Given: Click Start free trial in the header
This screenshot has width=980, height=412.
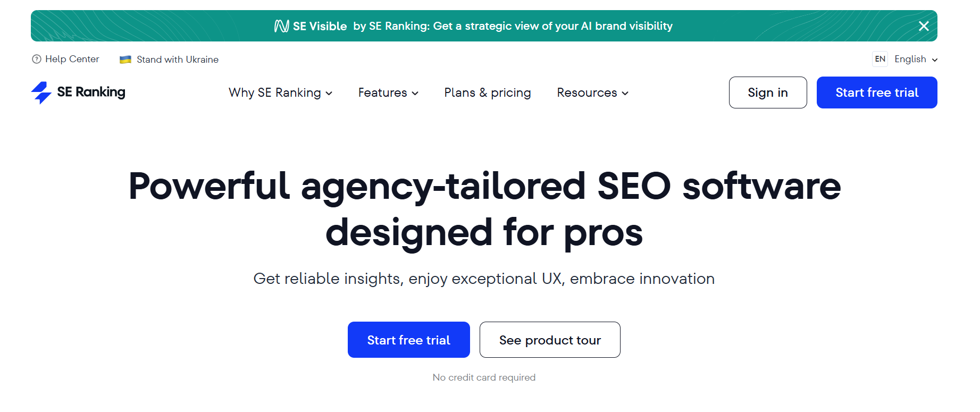Looking at the screenshot, I should (x=876, y=93).
